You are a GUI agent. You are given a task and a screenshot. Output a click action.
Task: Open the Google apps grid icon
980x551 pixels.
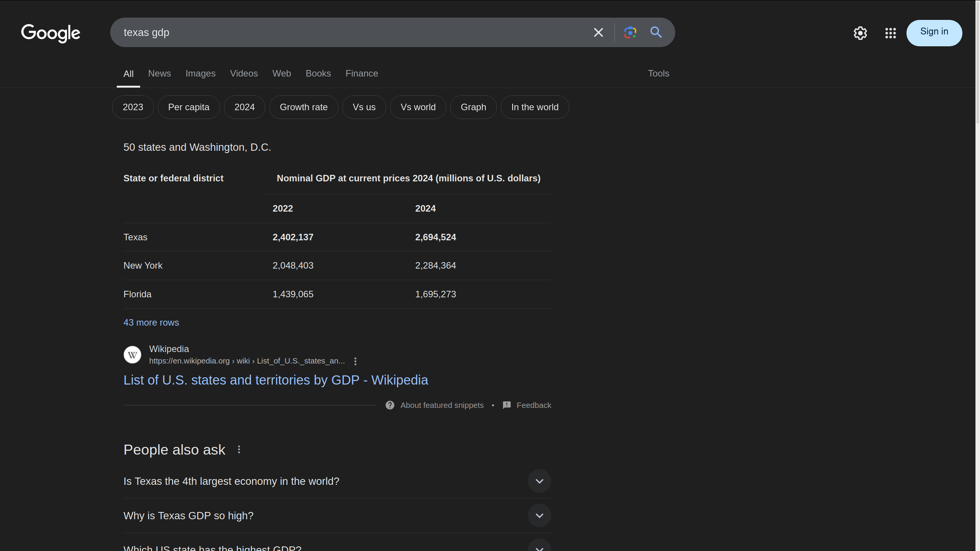[890, 33]
